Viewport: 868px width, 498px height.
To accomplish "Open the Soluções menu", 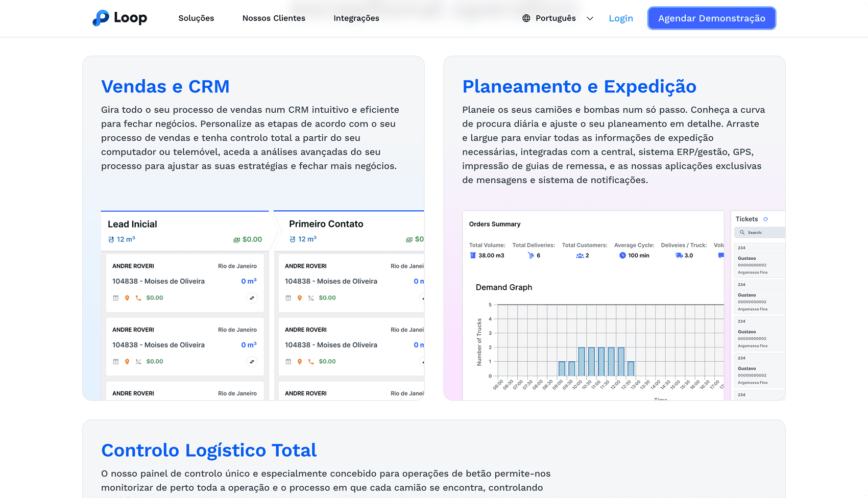I will (196, 18).
